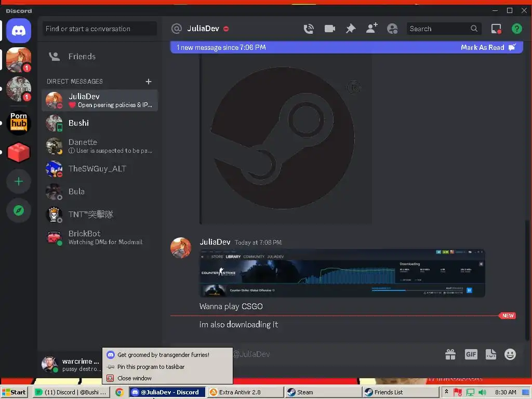Start a voice call with JuliaDev

coord(309,29)
